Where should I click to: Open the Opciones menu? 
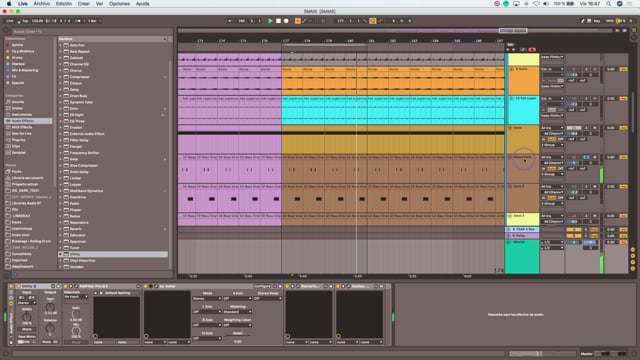pos(120,4)
